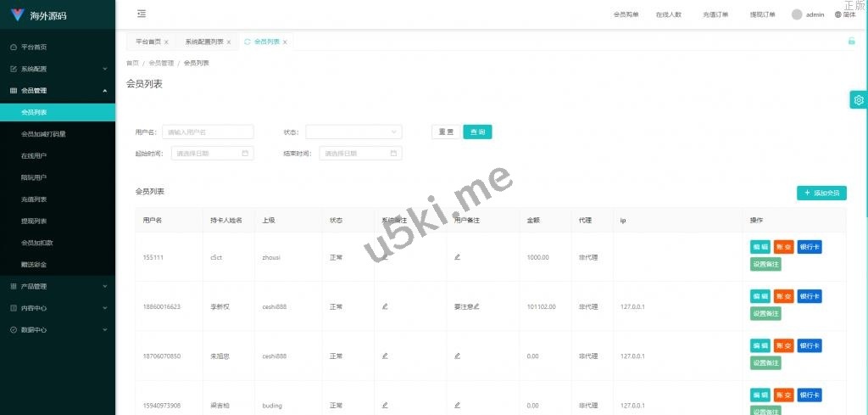This screenshot has width=868, height=415.
Task: Click the refresh icon on 会员列表 tab
Action: pos(248,42)
